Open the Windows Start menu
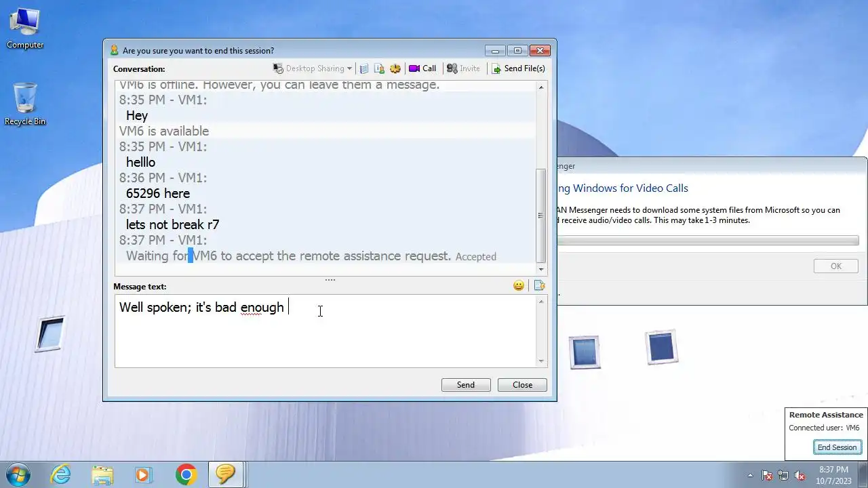Image resolution: width=868 pixels, height=488 pixels. (17, 474)
